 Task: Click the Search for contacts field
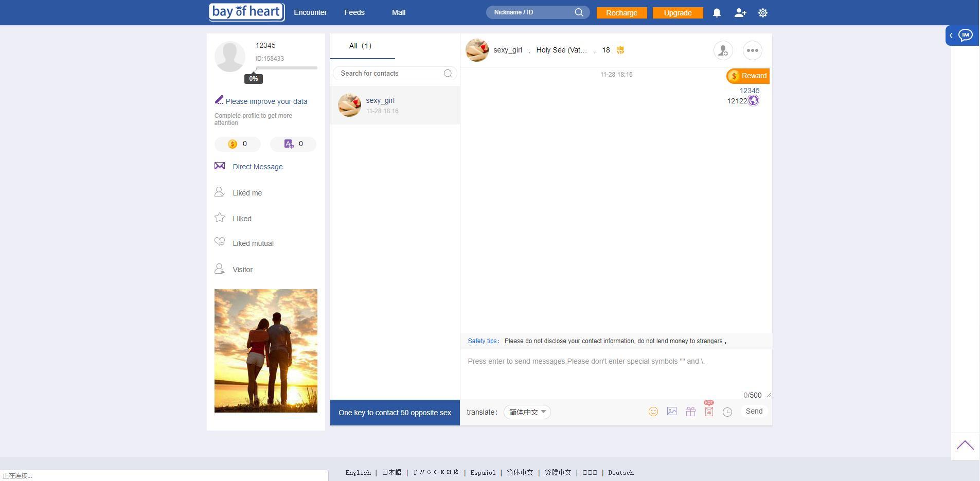click(x=391, y=74)
